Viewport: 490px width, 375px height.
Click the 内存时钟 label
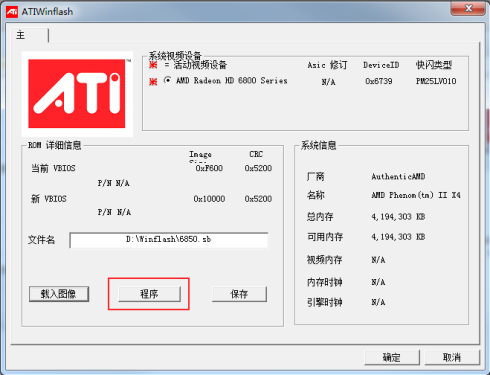point(324,282)
